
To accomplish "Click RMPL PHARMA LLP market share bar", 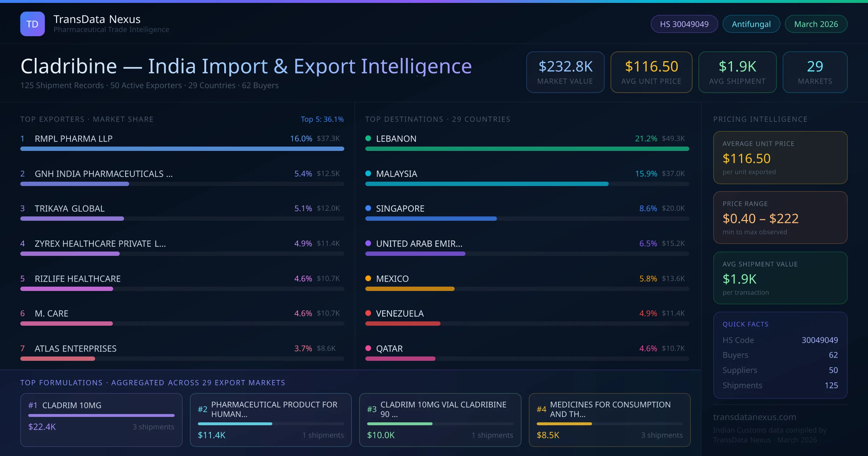I will coord(182,149).
